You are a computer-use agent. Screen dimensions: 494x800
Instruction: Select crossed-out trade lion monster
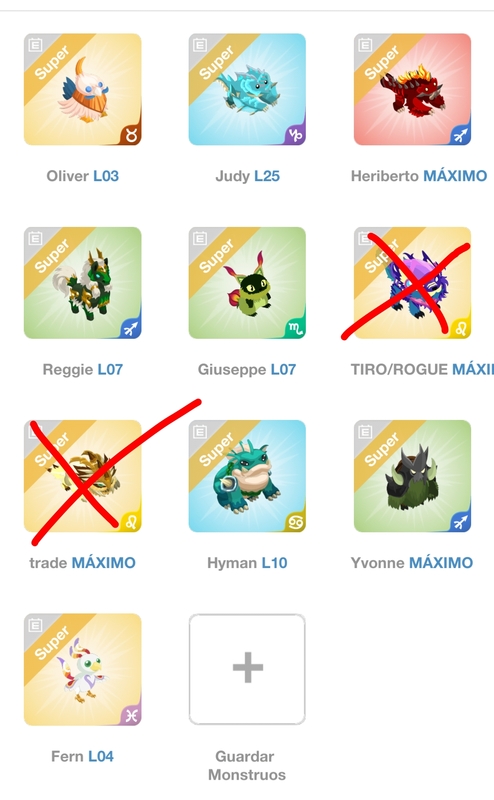point(83,476)
